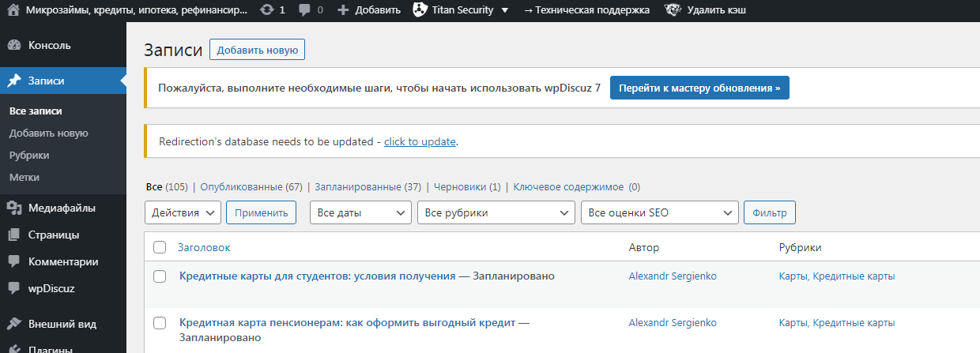980x353 pixels.
Task: Click the clear cache icon beside Удалить кэш
Action: tap(673, 10)
